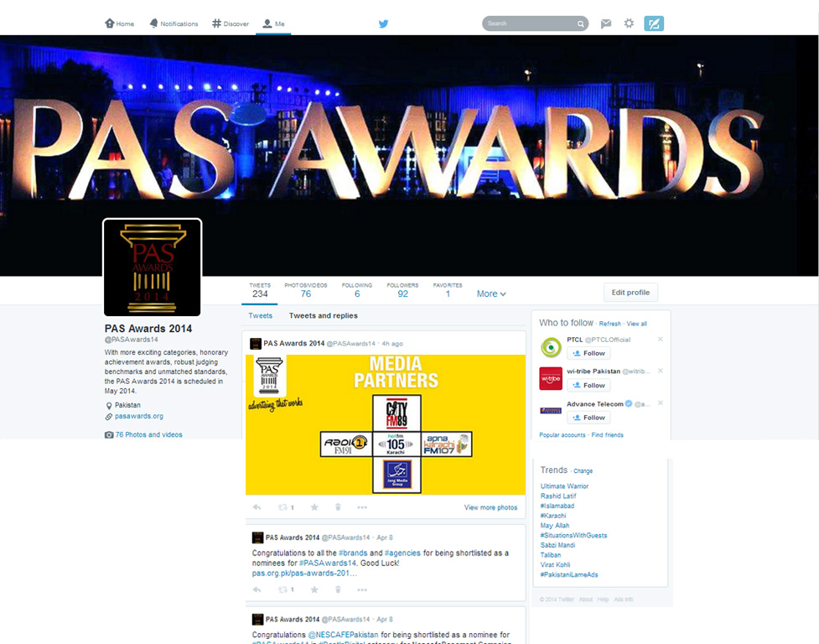
Task: Go to Home in the top navigation
Action: coord(120,23)
